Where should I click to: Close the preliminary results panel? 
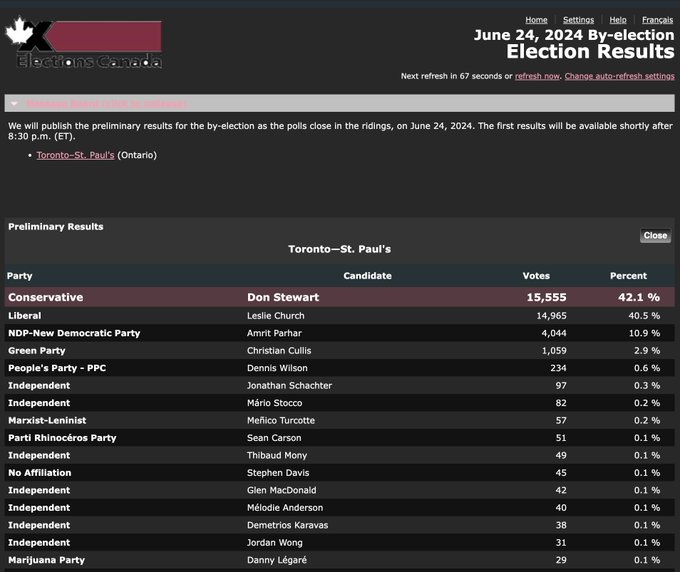pyautogui.click(x=655, y=235)
